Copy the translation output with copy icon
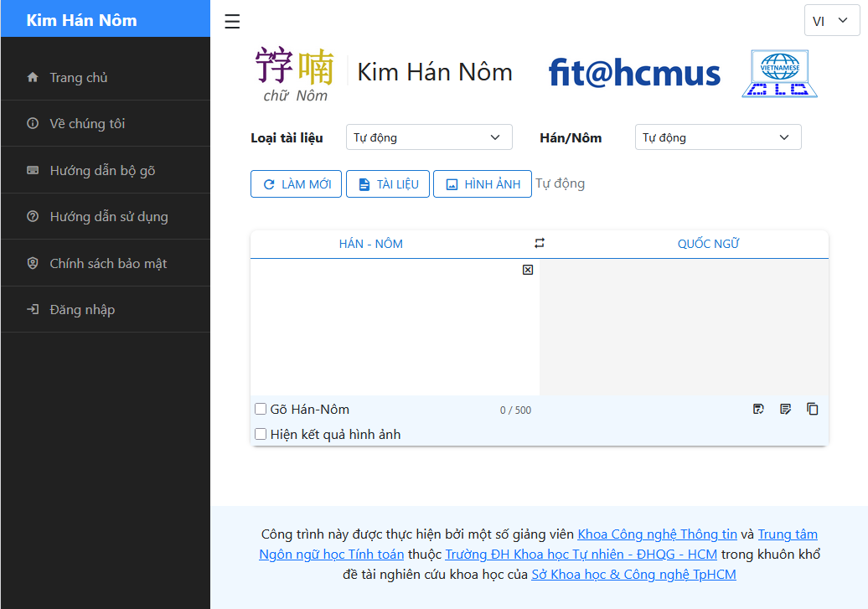 812,410
